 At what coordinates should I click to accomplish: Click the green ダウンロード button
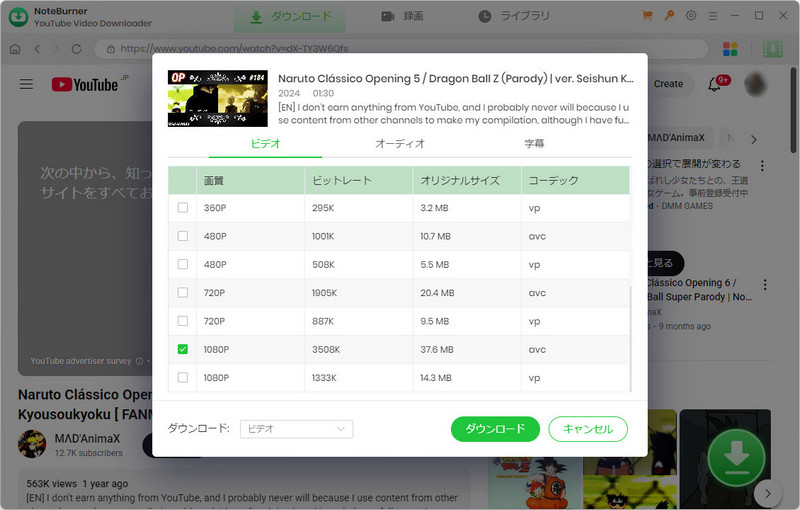(x=495, y=429)
